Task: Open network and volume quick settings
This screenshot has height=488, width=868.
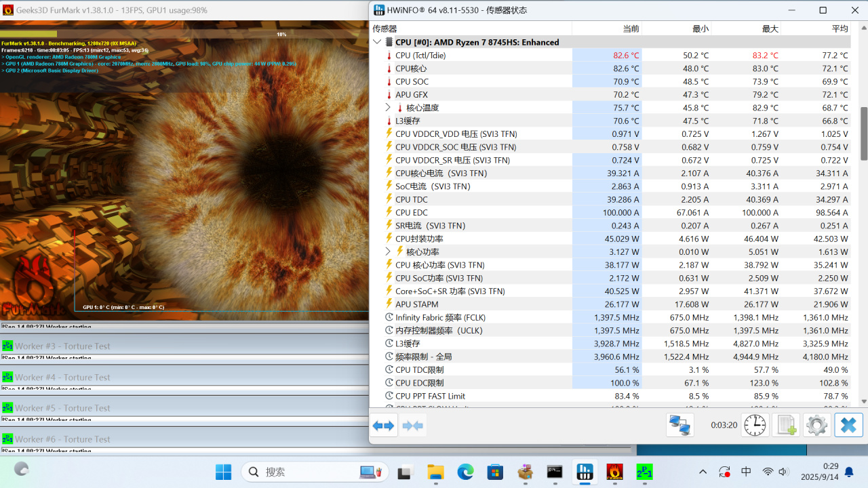Action: [776, 472]
